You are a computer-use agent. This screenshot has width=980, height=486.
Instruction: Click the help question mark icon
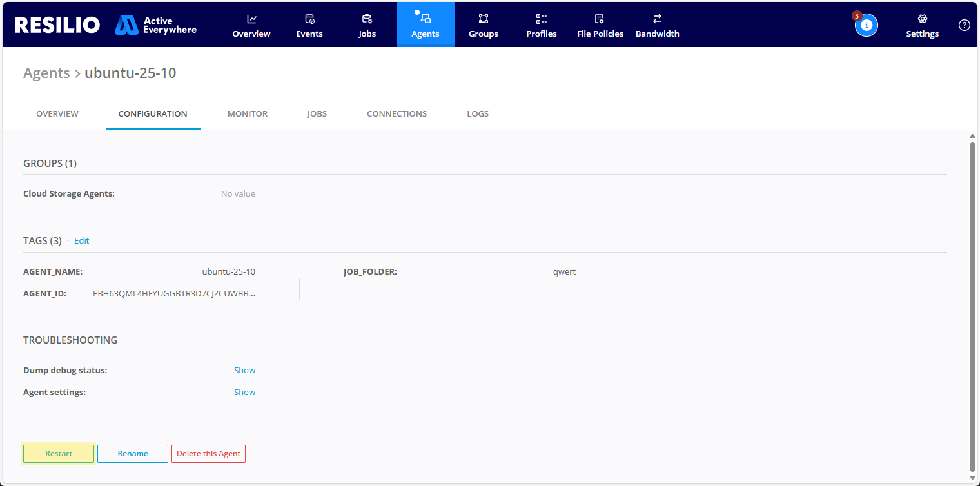point(964,25)
